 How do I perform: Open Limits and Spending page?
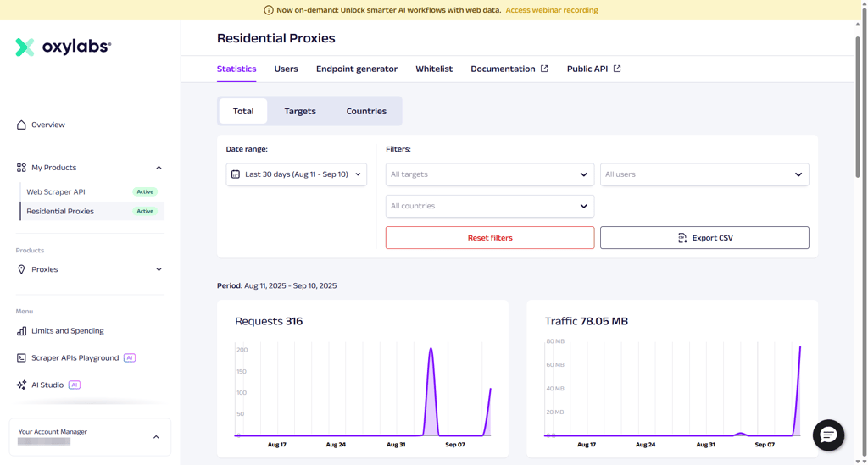(68, 330)
